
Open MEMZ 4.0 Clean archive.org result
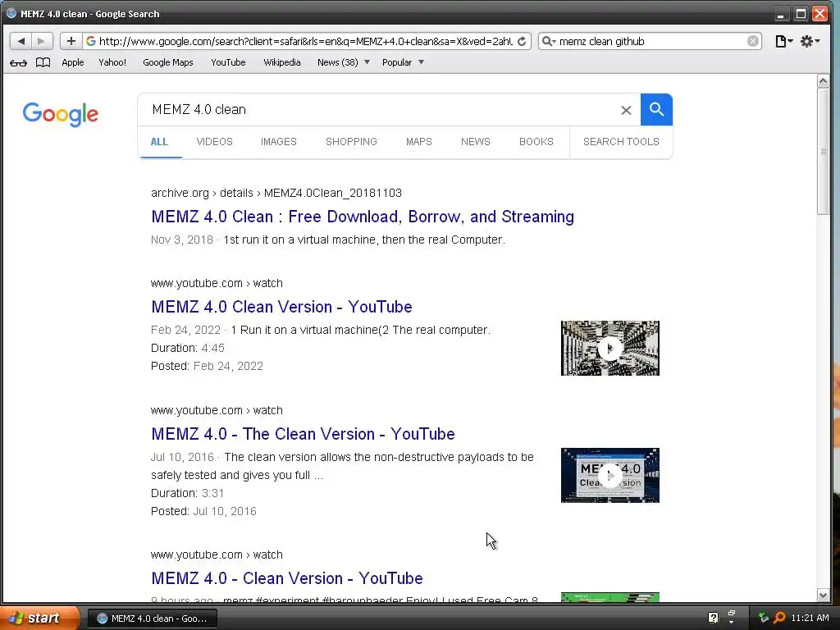pos(363,217)
